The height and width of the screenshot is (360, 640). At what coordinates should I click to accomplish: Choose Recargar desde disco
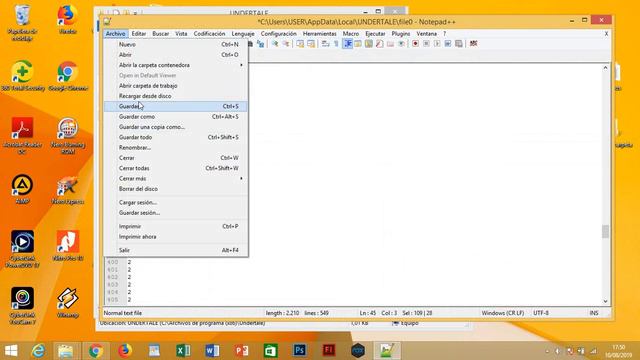[x=176, y=96]
